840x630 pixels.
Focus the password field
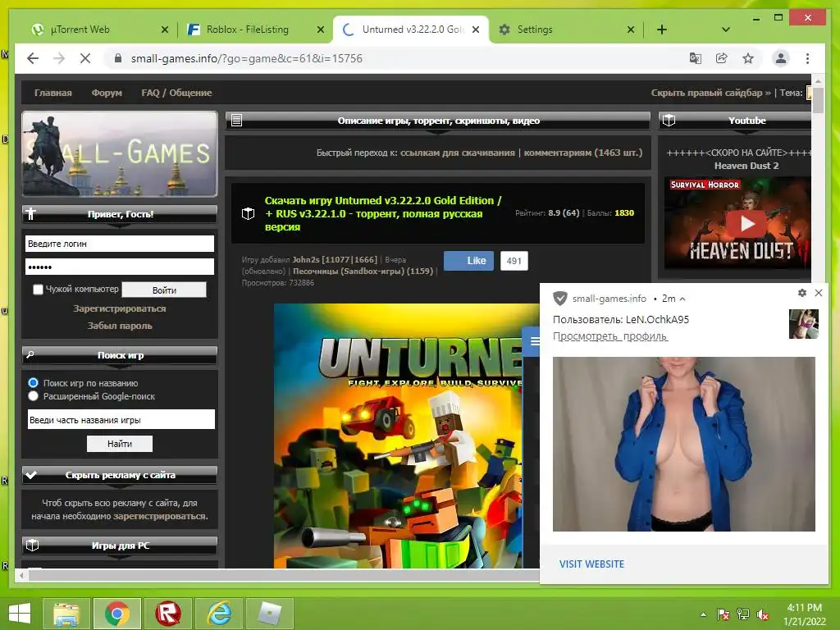(120, 267)
